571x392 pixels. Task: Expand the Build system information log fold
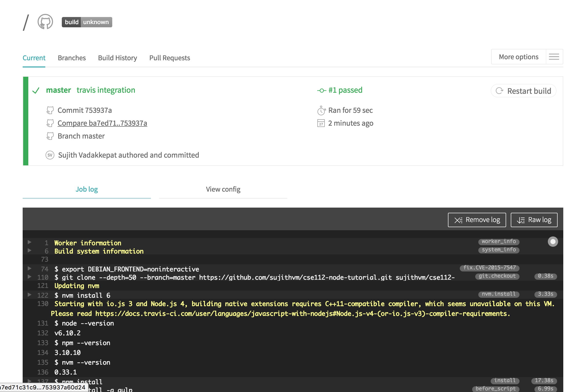[x=29, y=250]
